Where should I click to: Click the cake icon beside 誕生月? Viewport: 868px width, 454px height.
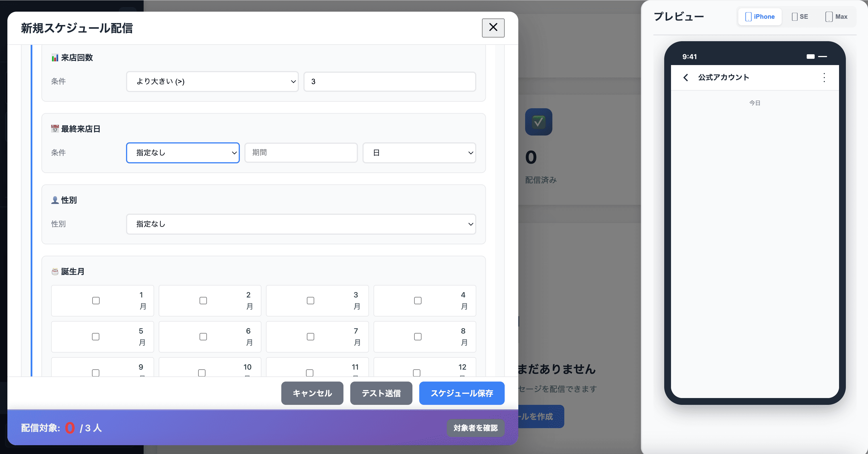[54, 271]
